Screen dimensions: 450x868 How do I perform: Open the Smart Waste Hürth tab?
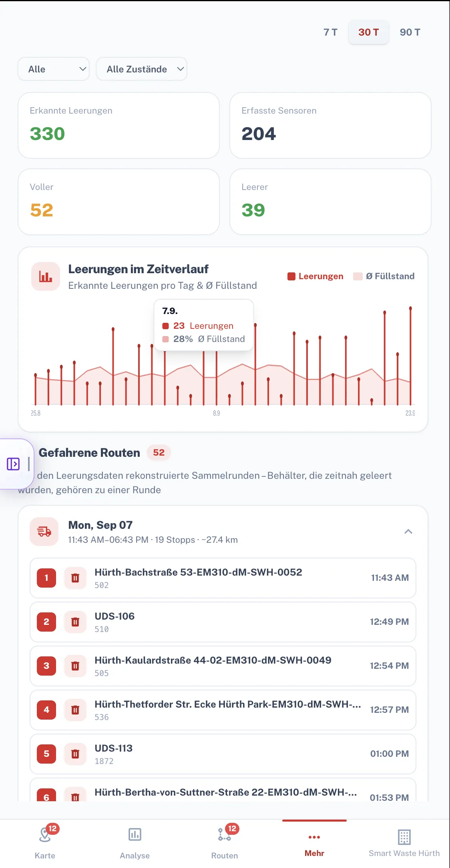click(x=404, y=843)
